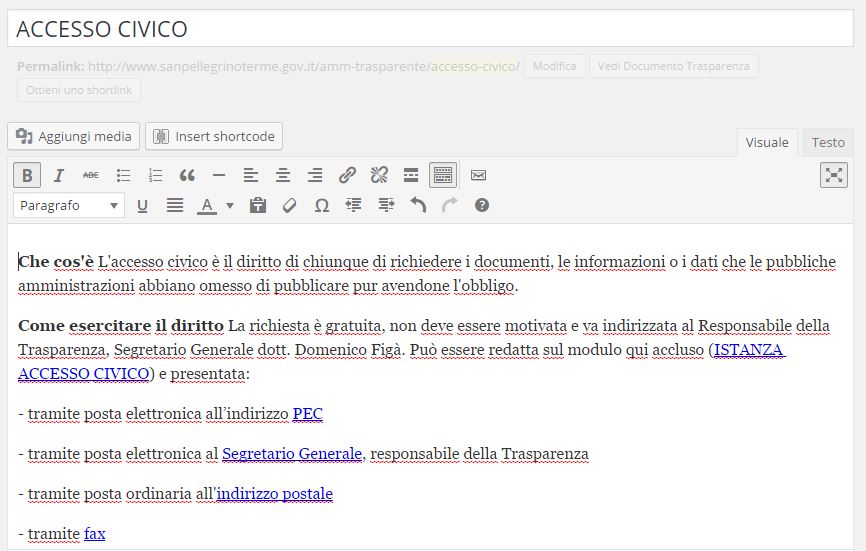Insert a horizontal line
The width and height of the screenshot is (866, 551).
219,176
